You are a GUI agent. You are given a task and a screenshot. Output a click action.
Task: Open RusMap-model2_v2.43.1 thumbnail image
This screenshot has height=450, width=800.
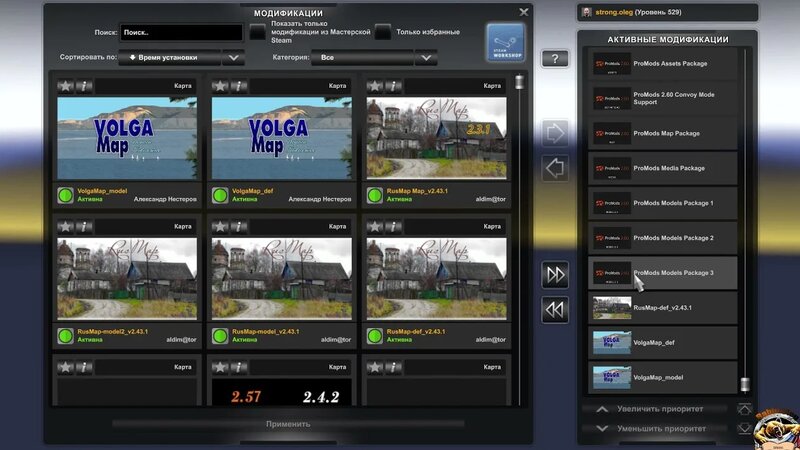[127, 279]
